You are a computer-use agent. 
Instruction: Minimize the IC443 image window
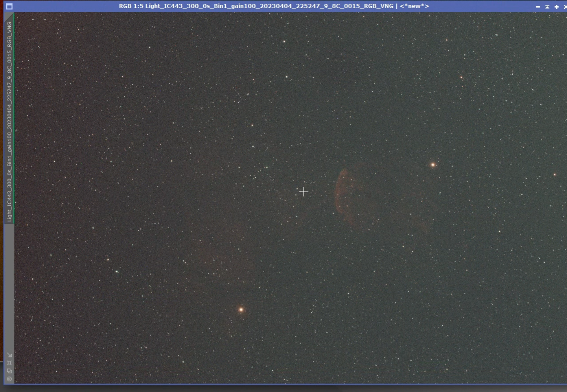coord(538,7)
